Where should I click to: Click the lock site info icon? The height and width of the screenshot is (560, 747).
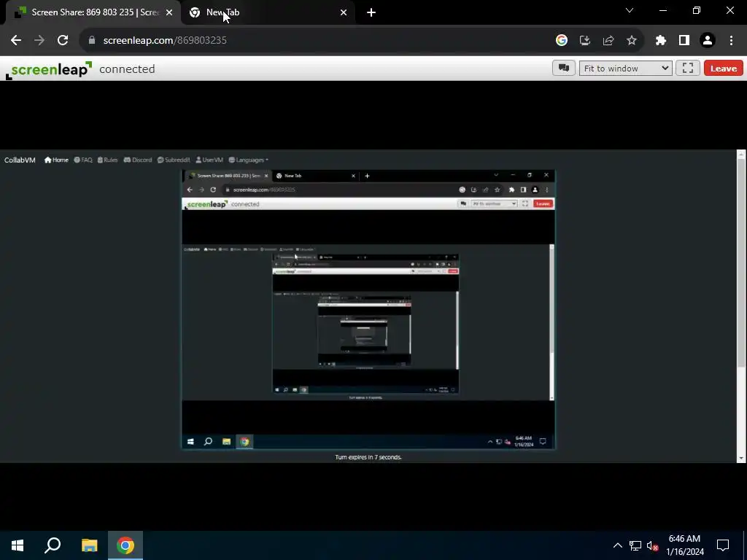pyautogui.click(x=92, y=41)
